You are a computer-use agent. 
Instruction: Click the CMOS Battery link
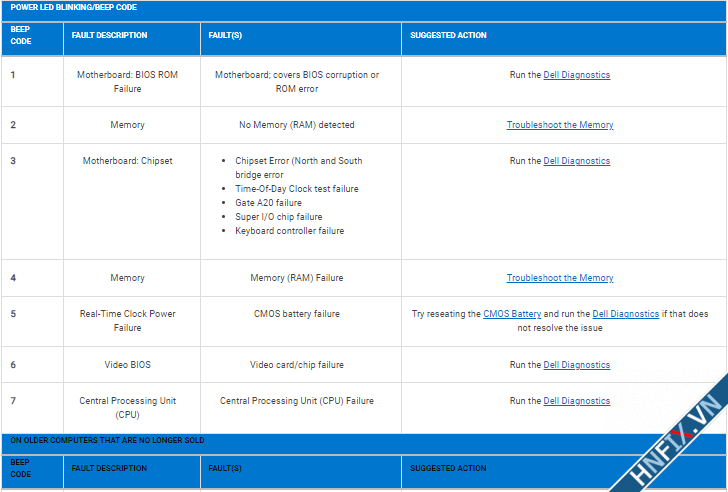511,314
